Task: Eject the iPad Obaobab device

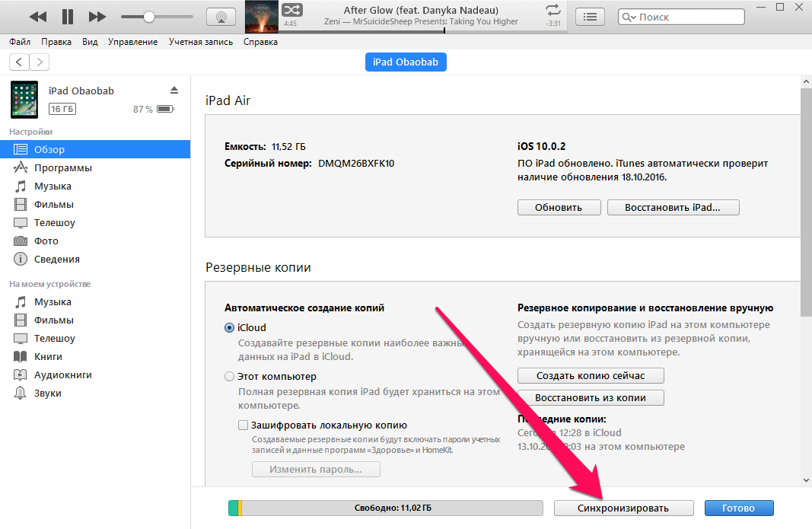Action: 174,90
